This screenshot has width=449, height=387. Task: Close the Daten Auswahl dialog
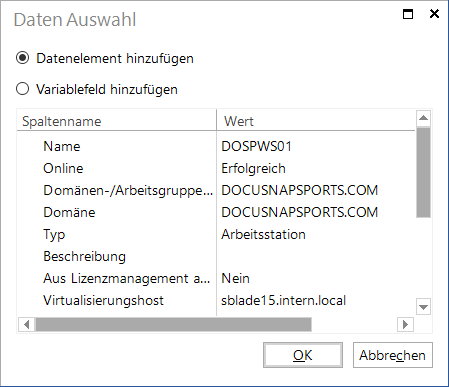click(x=434, y=14)
